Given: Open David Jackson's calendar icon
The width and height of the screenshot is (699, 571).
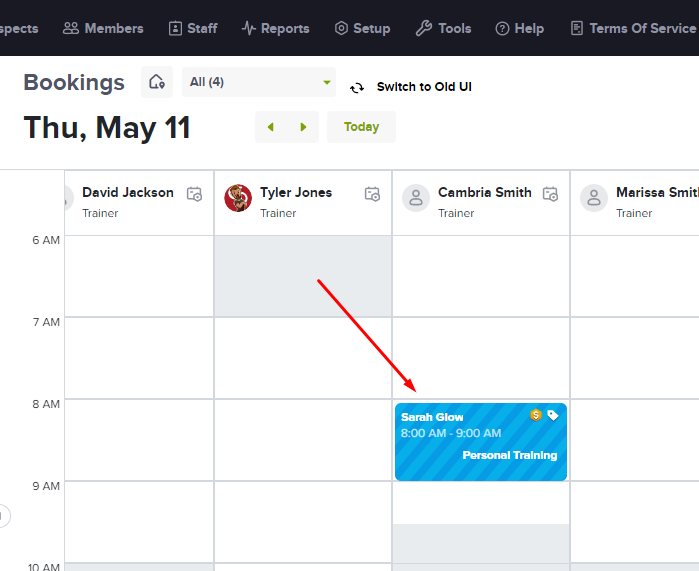Looking at the screenshot, I should pyautogui.click(x=194, y=194).
